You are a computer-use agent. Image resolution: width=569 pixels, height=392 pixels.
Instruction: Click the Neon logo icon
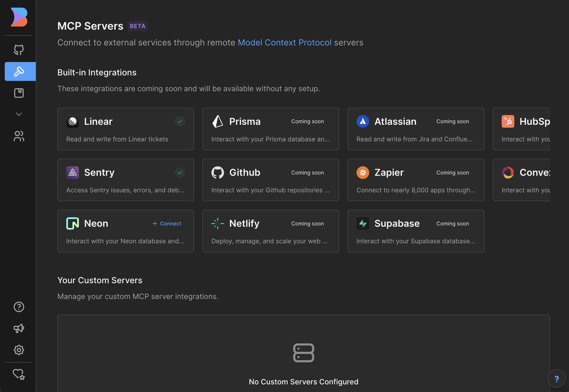(73, 223)
